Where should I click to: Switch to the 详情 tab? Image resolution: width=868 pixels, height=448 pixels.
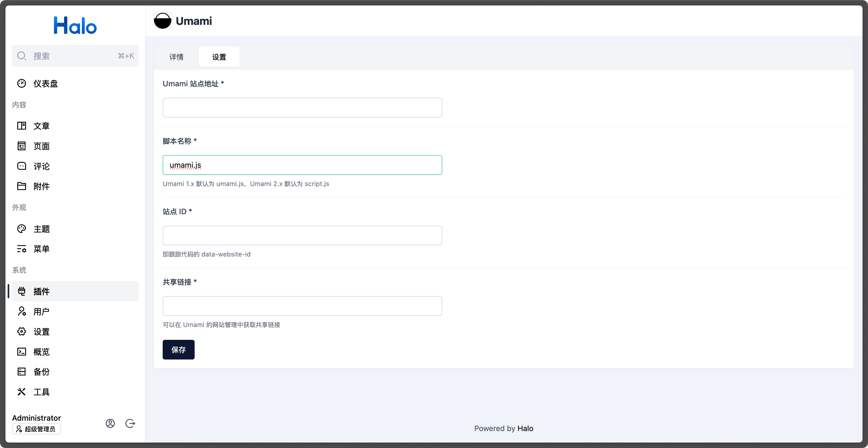tap(176, 57)
